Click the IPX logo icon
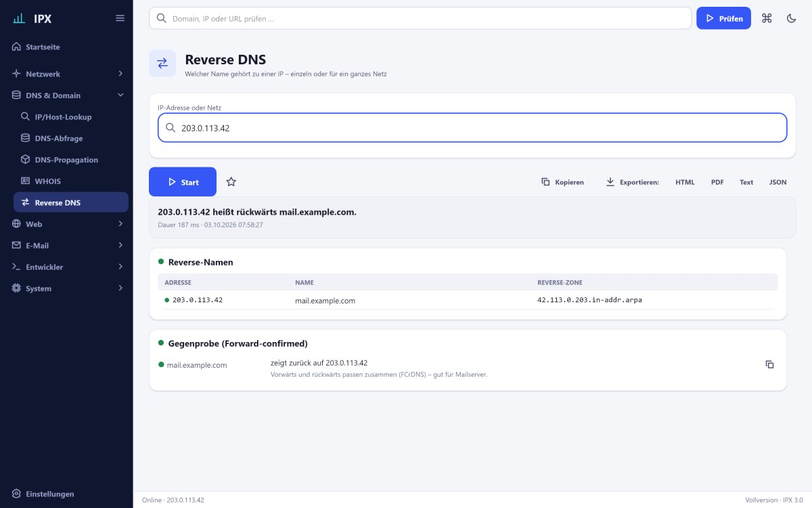 [x=18, y=18]
